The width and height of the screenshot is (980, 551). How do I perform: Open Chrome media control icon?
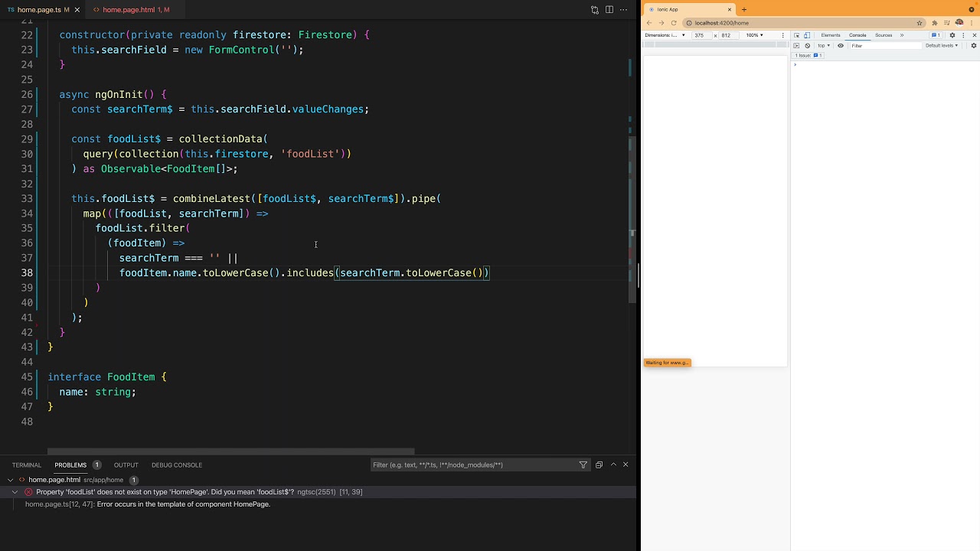tap(947, 23)
